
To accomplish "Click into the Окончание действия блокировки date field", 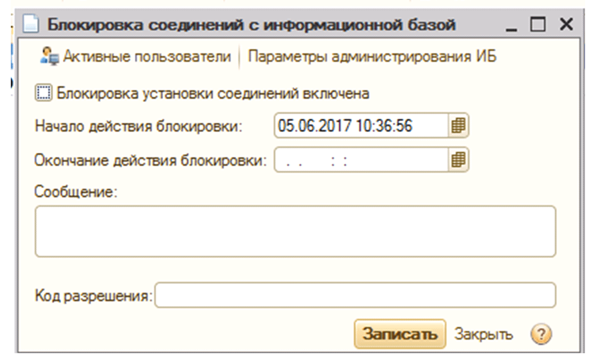I will 362,160.
